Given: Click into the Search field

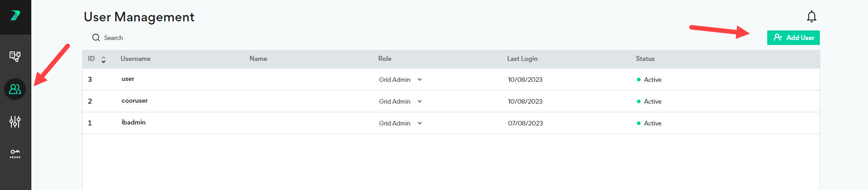Looking at the screenshot, I should point(113,38).
